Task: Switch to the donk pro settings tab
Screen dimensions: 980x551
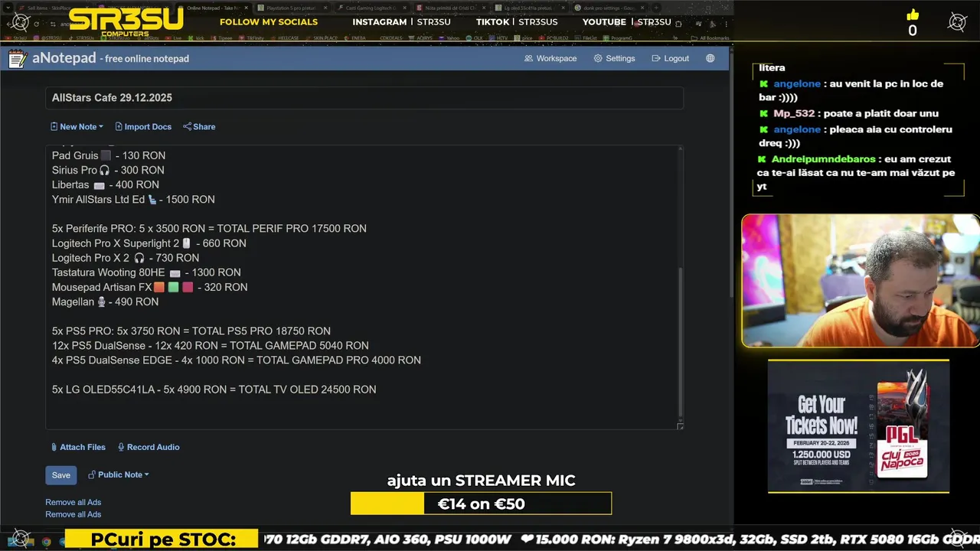Action: pyautogui.click(x=608, y=8)
